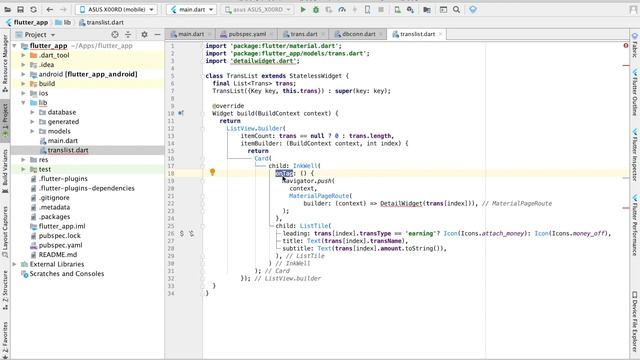This screenshot has width=640, height=360.
Task: Expand the test folder arrow
Action: (24, 169)
